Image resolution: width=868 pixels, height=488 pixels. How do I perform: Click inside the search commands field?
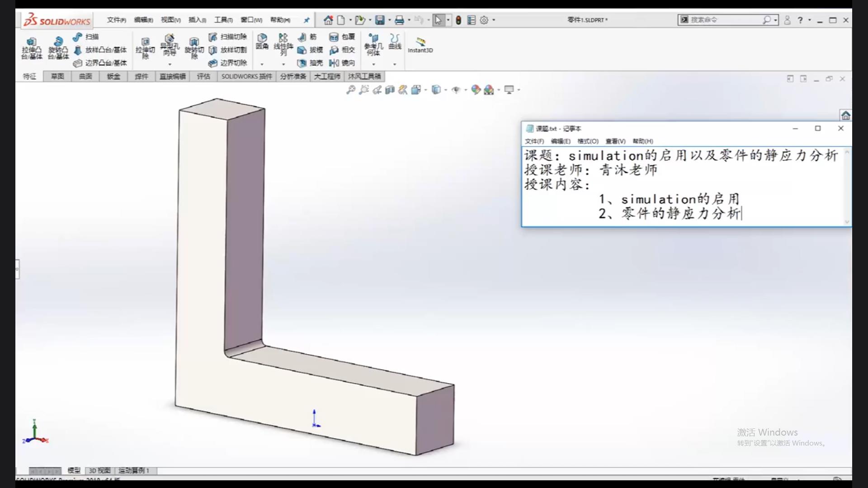725,20
